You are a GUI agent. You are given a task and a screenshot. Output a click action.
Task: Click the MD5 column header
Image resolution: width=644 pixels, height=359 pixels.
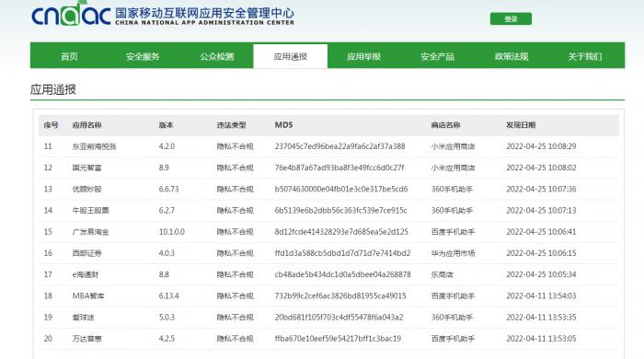tap(283, 125)
